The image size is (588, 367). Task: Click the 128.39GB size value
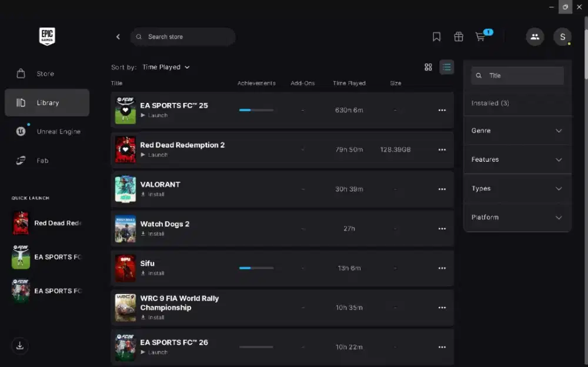395,150
